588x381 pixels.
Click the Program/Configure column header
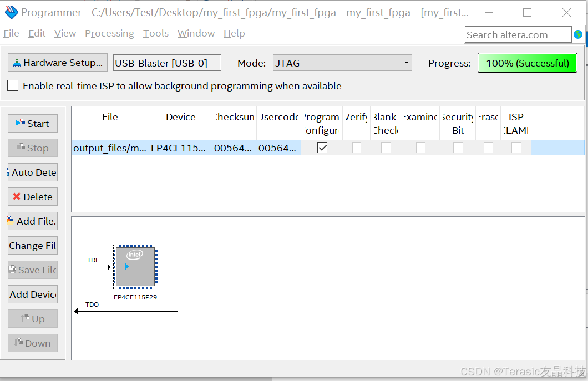(322, 123)
